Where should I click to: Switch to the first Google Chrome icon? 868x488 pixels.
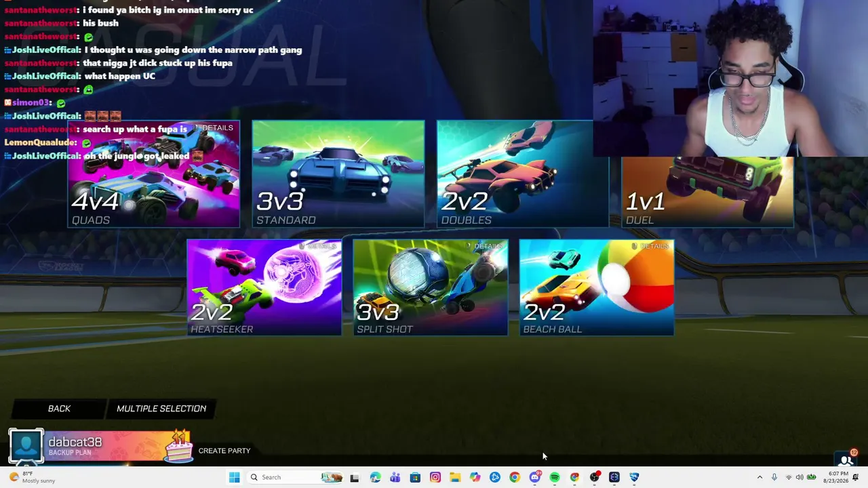point(515,477)
